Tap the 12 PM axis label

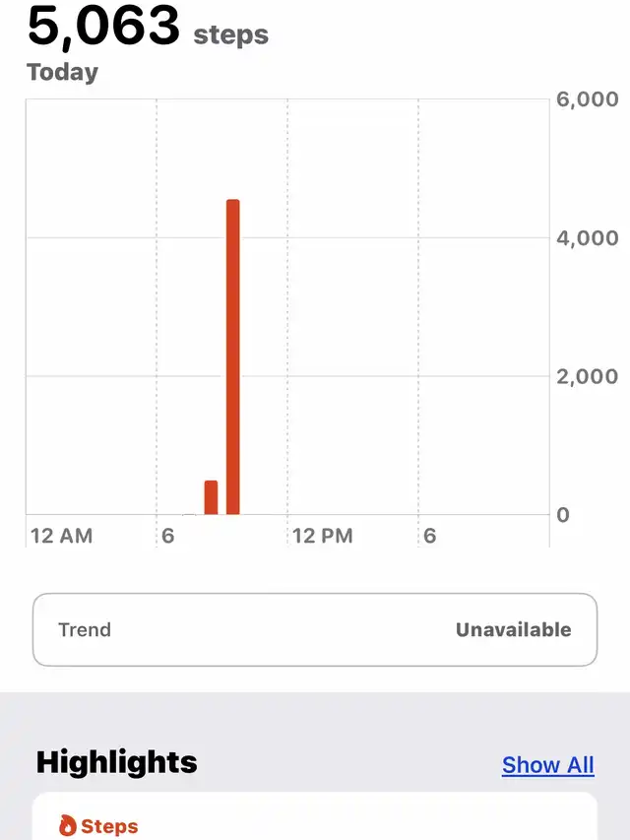click(x=323, y=536)
